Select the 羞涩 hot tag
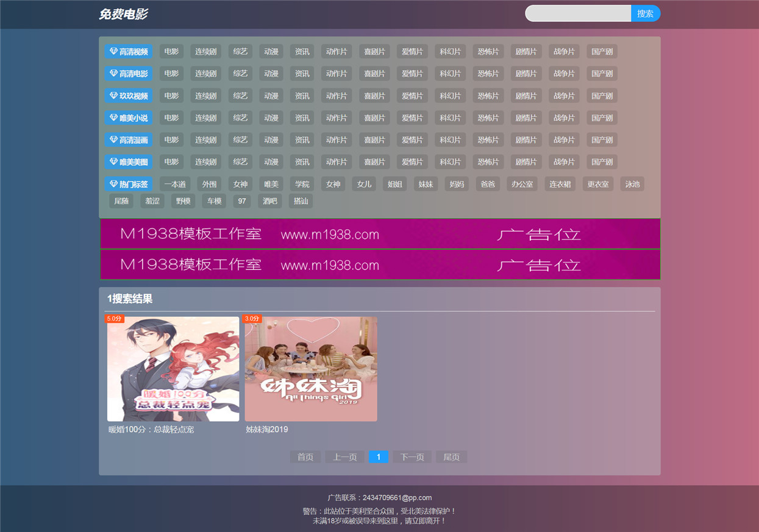Image resolution: width=759 pixels, height=532 pixels. [x=152, y=201]
